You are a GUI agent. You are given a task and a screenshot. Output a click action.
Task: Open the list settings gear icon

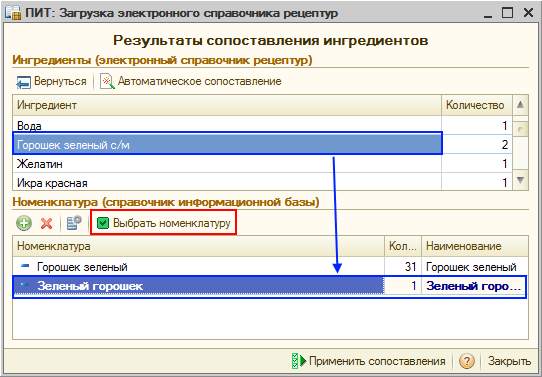pyautogui.click(x=74, y=223)
